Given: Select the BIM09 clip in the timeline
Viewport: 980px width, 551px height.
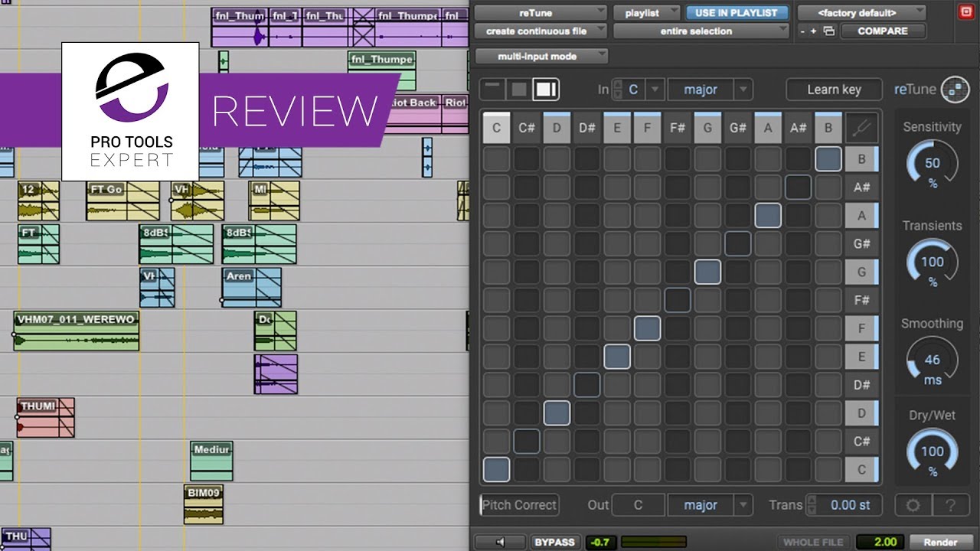Looking at the screenshot, I should click(x=204, y=504).
